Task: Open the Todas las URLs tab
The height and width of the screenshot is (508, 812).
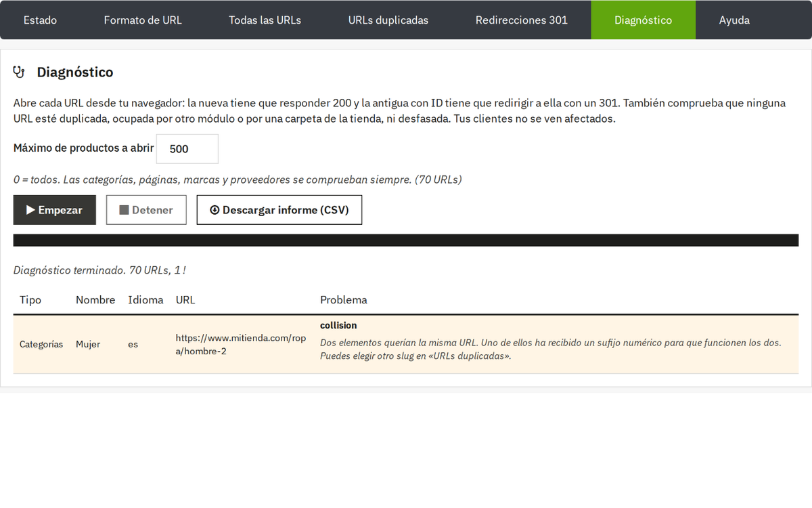Action: [x=265, y=20]
